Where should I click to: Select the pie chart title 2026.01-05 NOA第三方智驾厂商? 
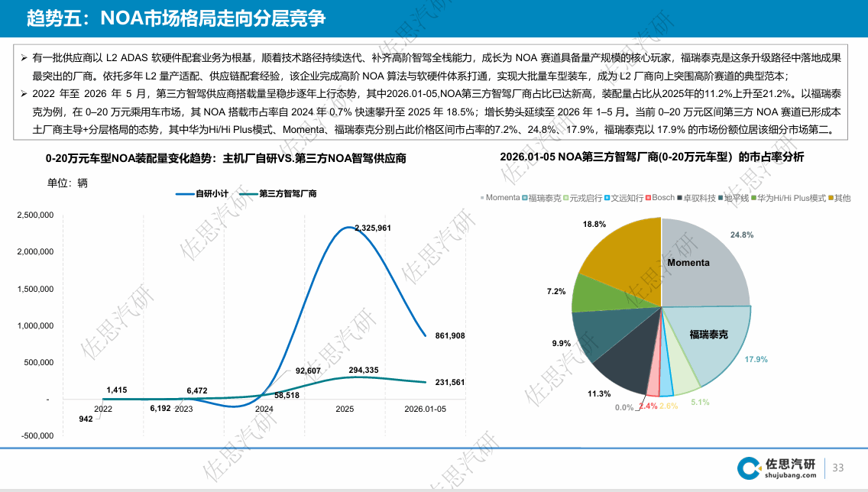click(x=652, y=157)
